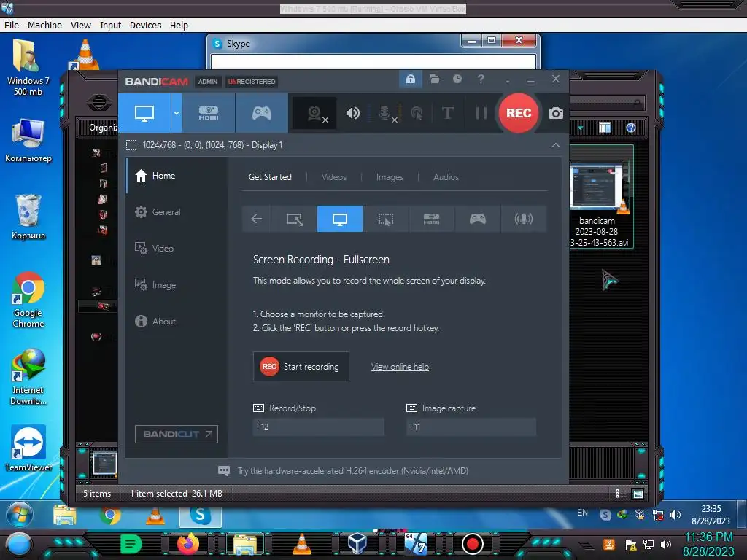Click Windows 7 Start orb
This screenshot has height=560, width=747.
pyautogui.click(x=20, y=515)
